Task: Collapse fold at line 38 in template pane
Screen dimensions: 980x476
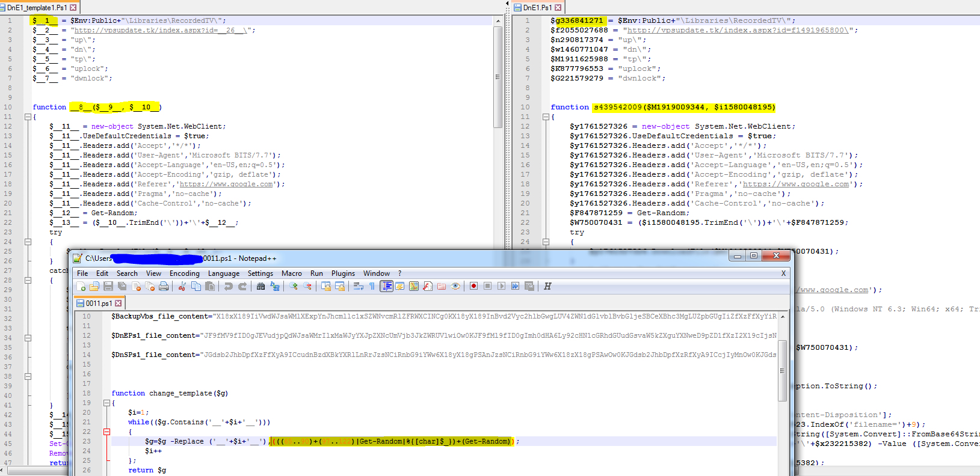Action: (x=28, y=376)
